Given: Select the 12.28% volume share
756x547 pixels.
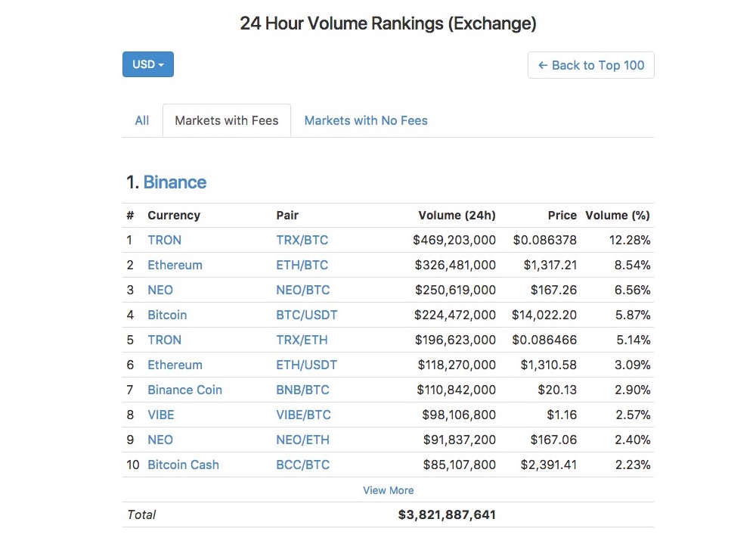Looking at the screenshot, I should point(630,241).
